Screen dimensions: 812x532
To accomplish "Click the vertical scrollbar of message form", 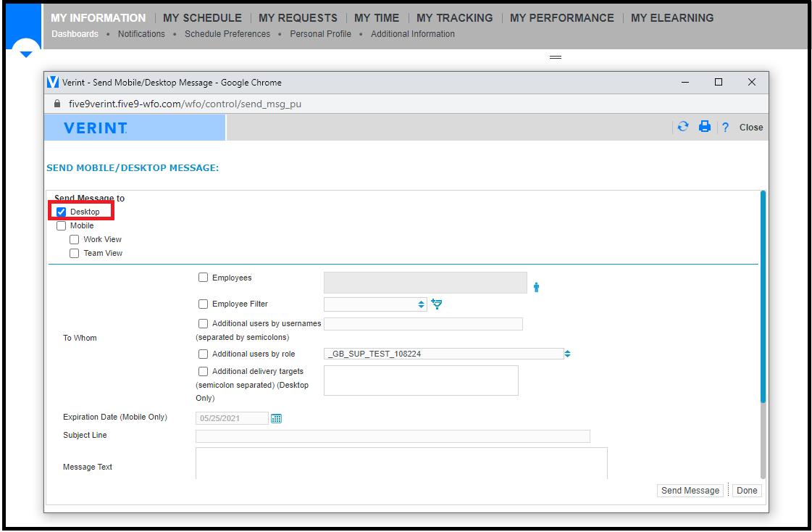I will [763, 296].
